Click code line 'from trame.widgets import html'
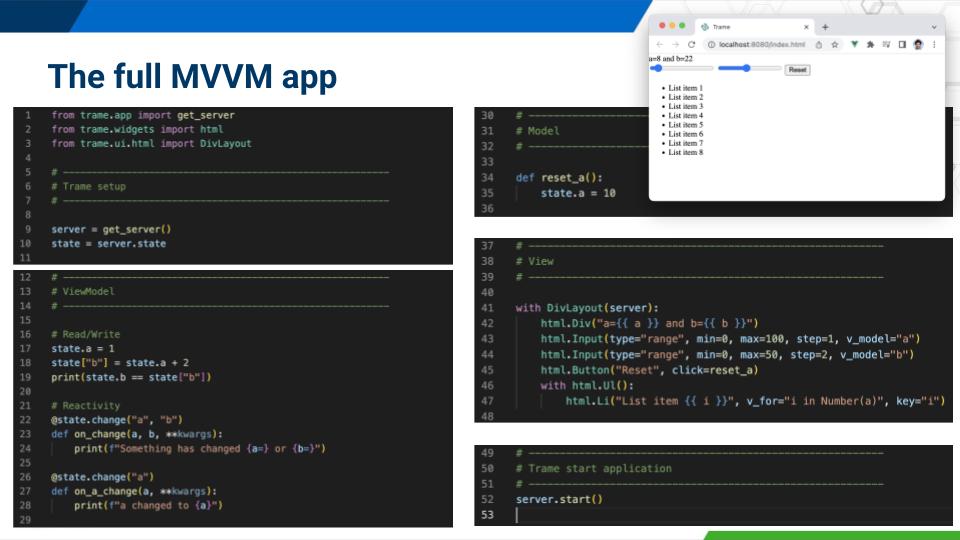 (137, 129)
